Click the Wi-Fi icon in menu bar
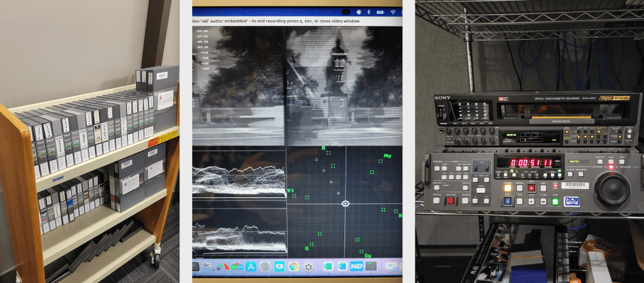This screenshot has width=644, height=283. pyautogui.click(x=393, y=11)
